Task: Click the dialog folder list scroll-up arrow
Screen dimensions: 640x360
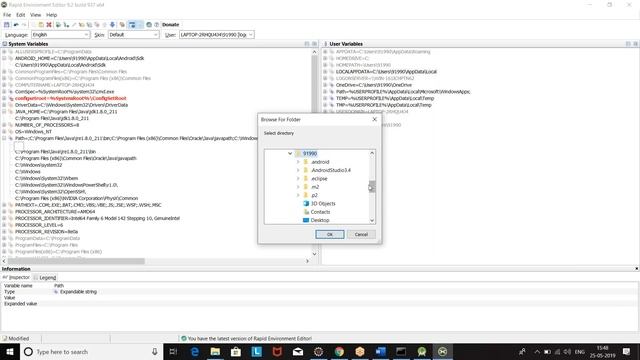Action: pyautogui.click(x=372, y=153)
